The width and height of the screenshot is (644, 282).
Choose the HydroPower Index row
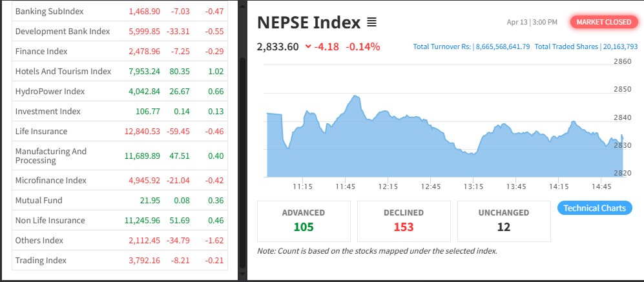(50, 92)
